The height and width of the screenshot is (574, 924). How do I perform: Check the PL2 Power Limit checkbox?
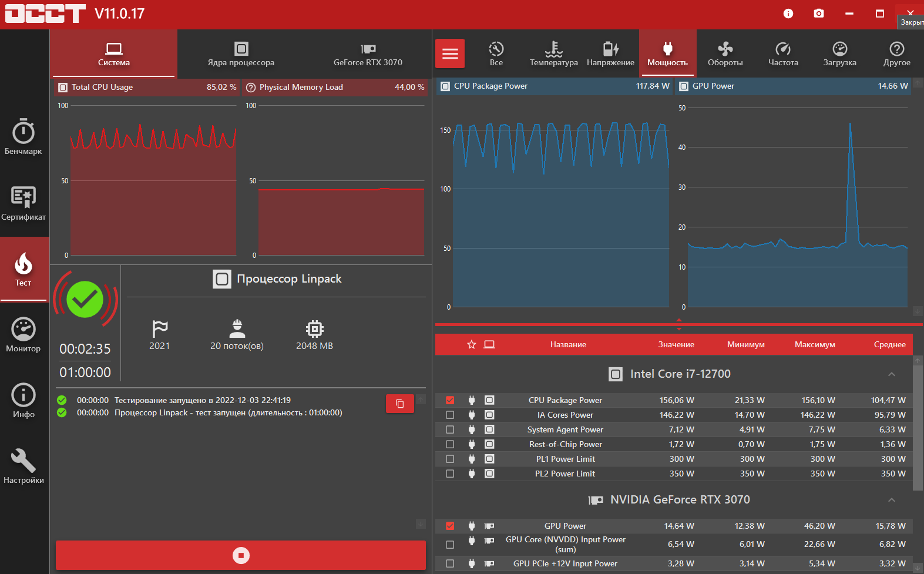coord(450,474)
